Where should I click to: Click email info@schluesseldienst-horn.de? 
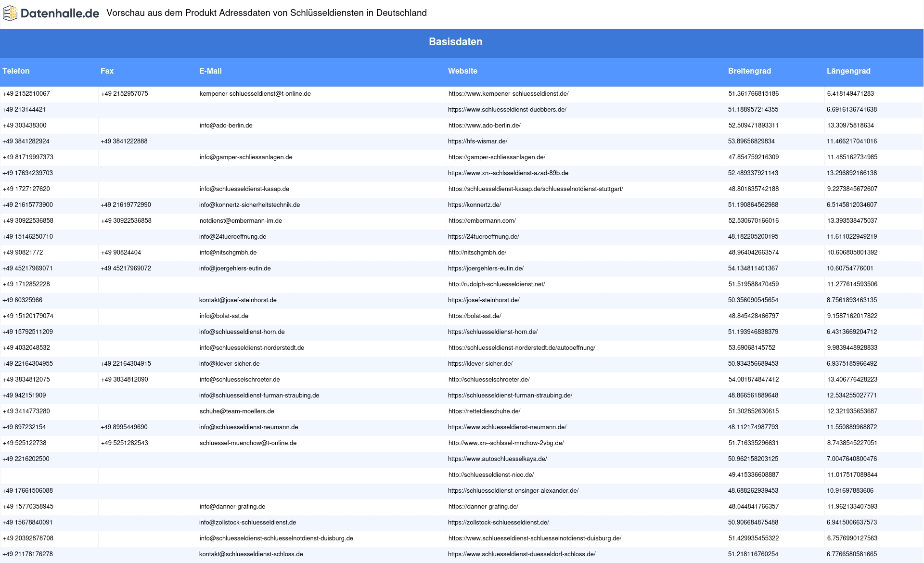coord(242,332)
